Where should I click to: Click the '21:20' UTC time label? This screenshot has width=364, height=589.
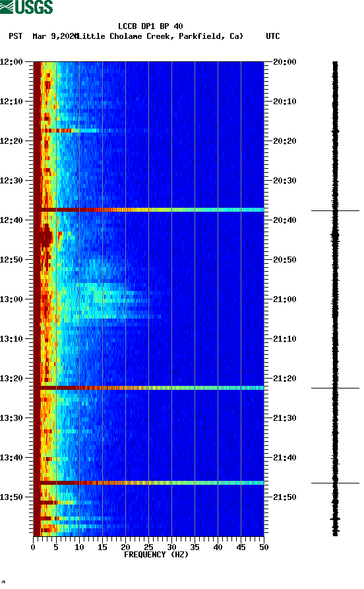pos(285,379)
